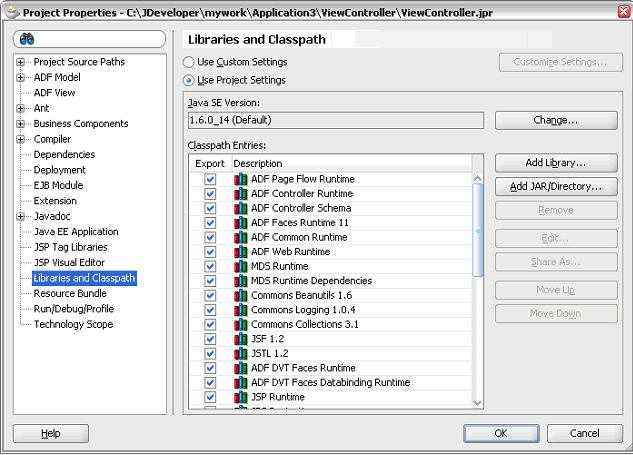
Task: Select Deployment in the category tree
Action: coord(59,170)
